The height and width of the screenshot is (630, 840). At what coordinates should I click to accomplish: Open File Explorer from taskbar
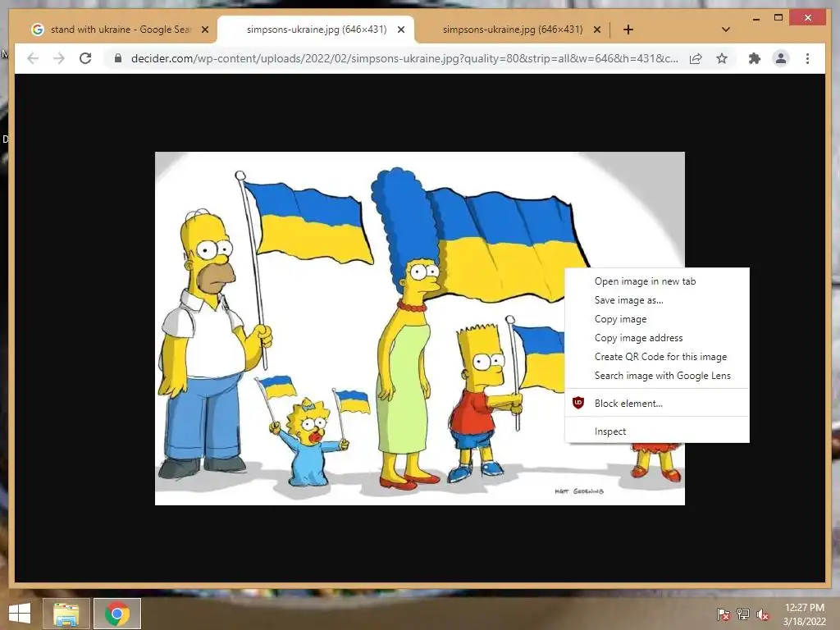pos(66,614)
